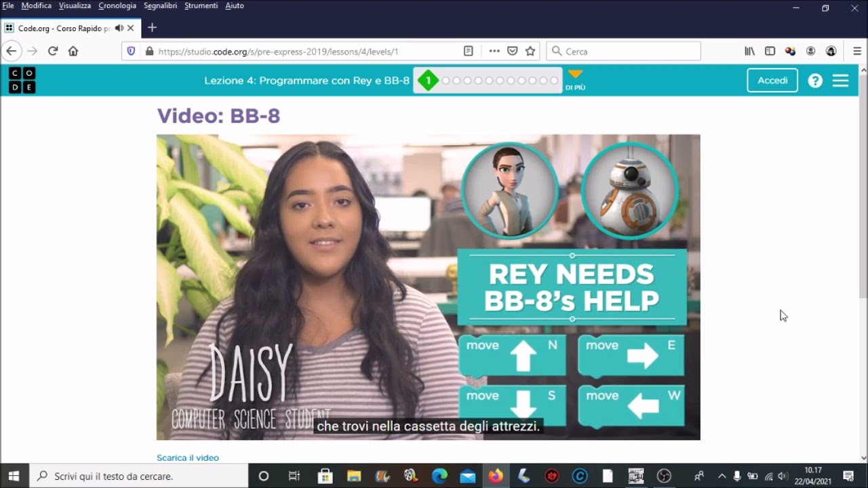Open a new browser tab

152,28
